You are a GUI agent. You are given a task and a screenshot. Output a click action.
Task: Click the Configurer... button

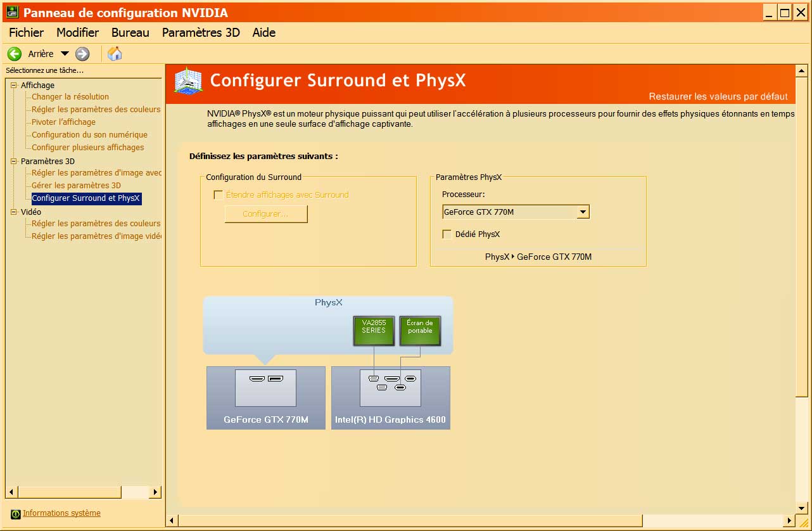266,214
